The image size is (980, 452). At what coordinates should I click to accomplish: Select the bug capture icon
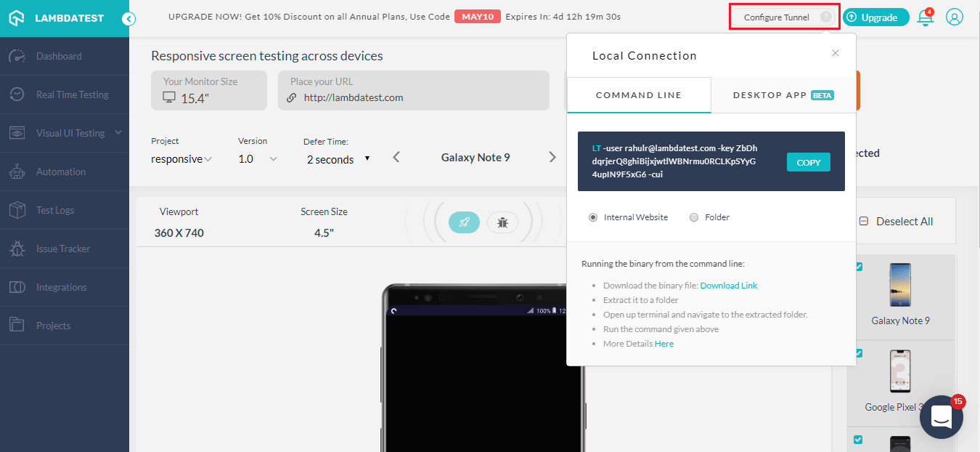pos(502,222)
